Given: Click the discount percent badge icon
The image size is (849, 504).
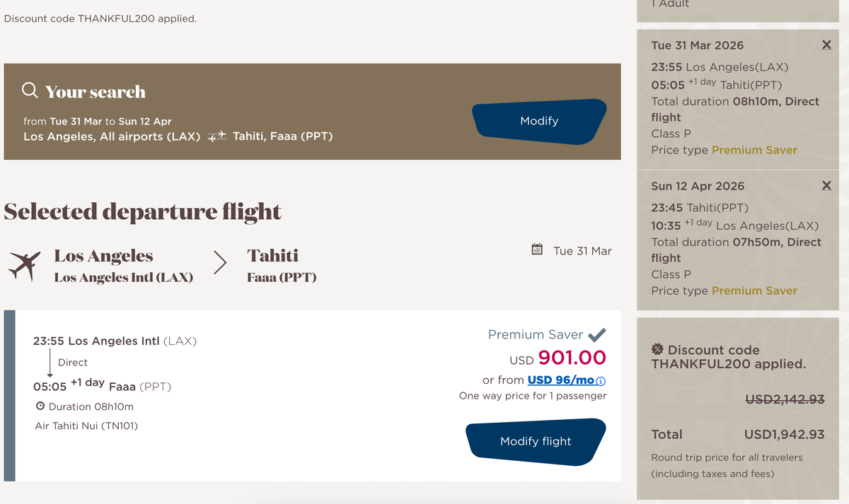Looking at the screenshot, I should [x=657, y=349].
